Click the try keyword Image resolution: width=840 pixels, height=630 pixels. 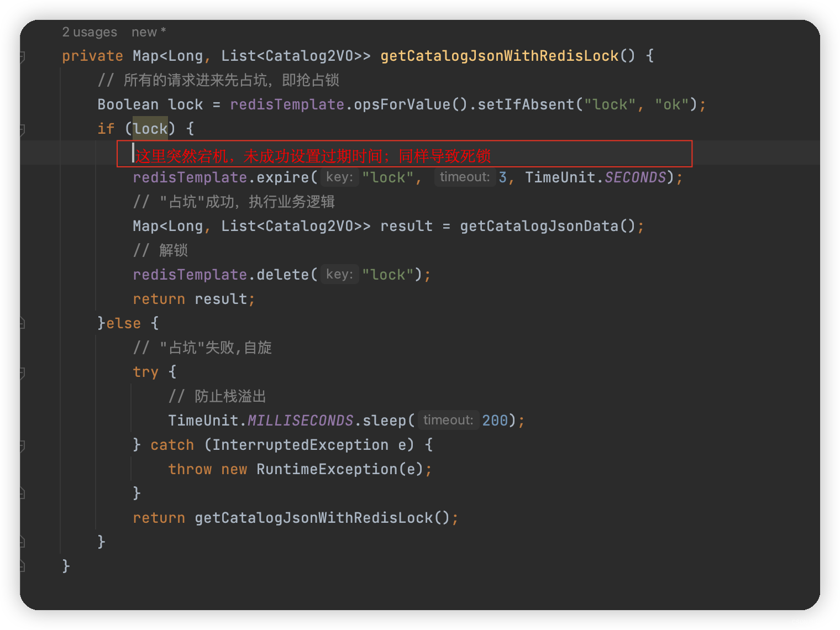[146, 372]
